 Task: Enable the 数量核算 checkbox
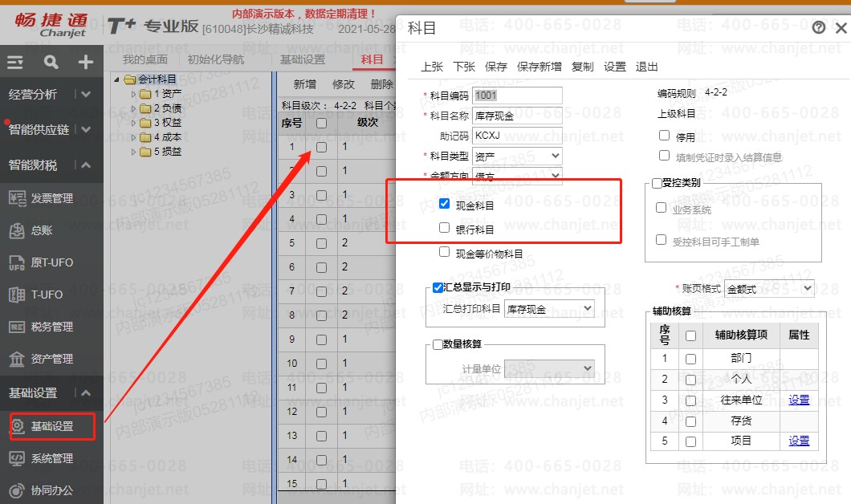(438, 344)
